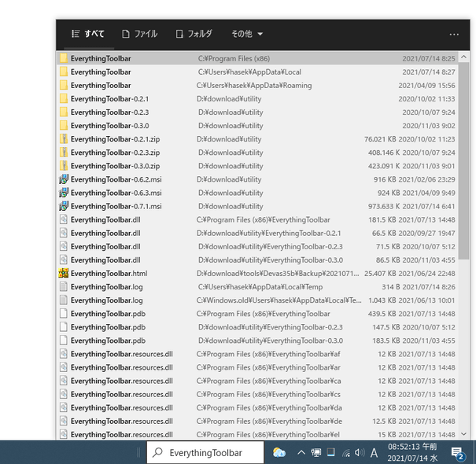476x464 pixels.
Task: Click path C:¥Users¥hasek¥AppData¥Local¥Temp
Action: (260, 287)
